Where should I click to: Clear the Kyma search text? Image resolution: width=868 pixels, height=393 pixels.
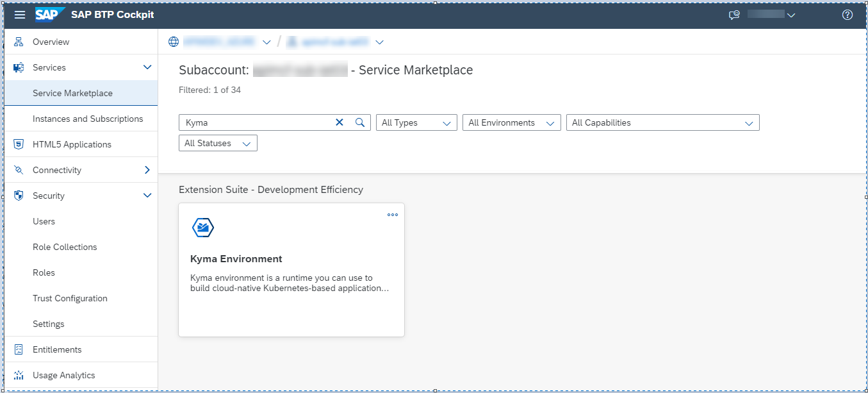point(340,122)
